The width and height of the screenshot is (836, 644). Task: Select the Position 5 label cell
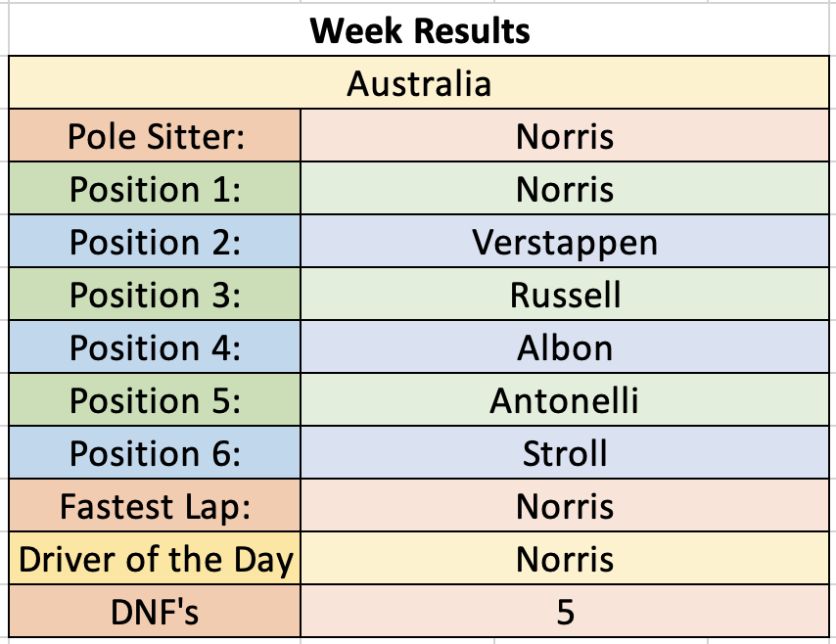tap(155, 399)
